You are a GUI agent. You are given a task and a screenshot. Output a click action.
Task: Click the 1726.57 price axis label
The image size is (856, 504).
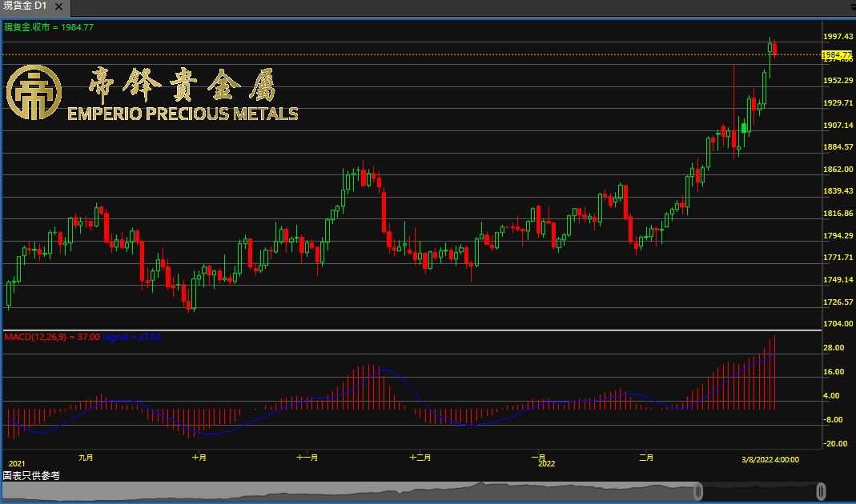(838, 302)
